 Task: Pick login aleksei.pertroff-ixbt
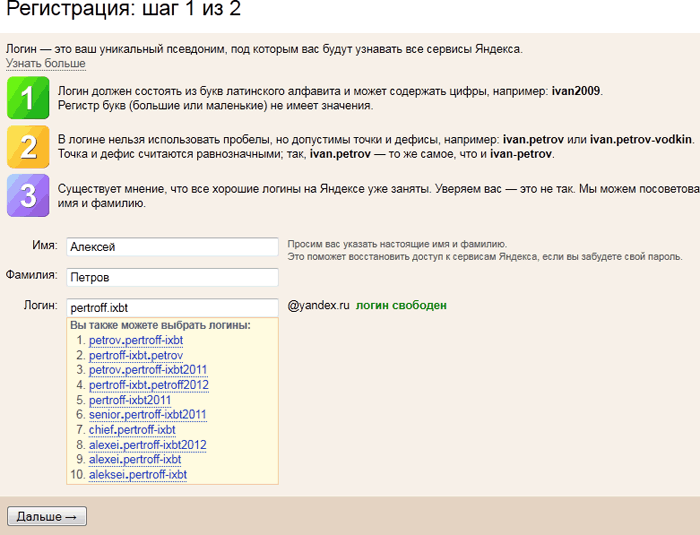[138, 475]
